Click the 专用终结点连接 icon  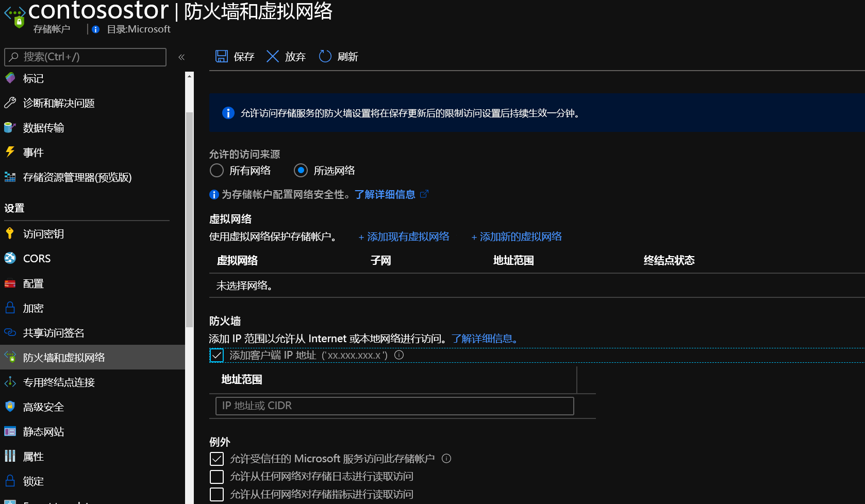(10, 382)
